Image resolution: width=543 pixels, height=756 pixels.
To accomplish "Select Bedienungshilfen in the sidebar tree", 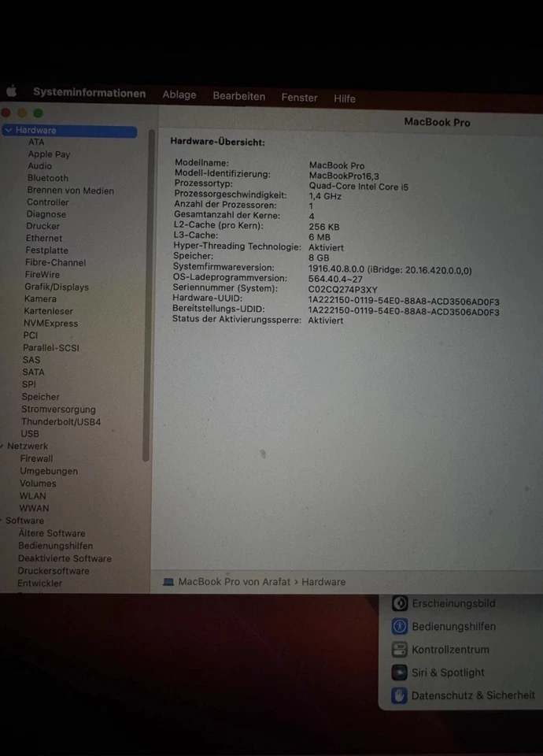I will (x=55, y=546).
